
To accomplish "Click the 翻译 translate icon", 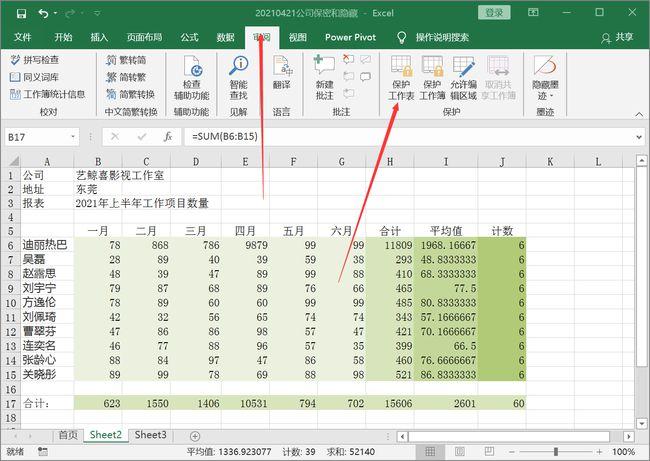I will click(x=281, y=73).
